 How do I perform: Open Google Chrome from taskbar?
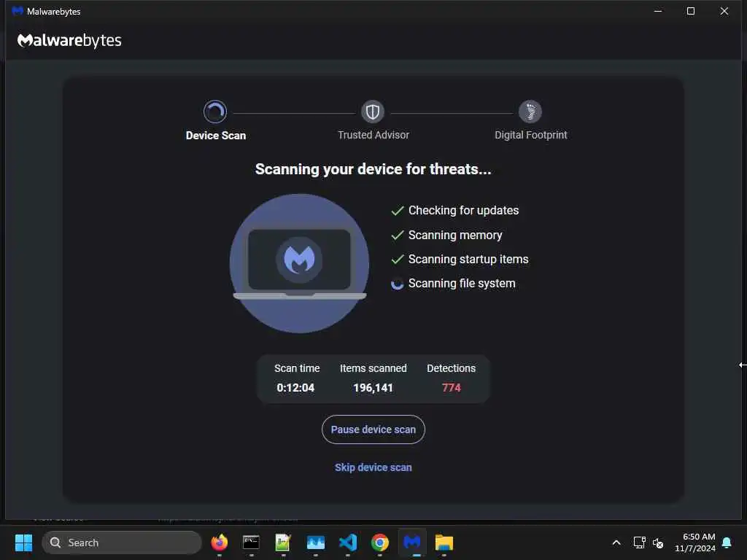coord(379,542)
